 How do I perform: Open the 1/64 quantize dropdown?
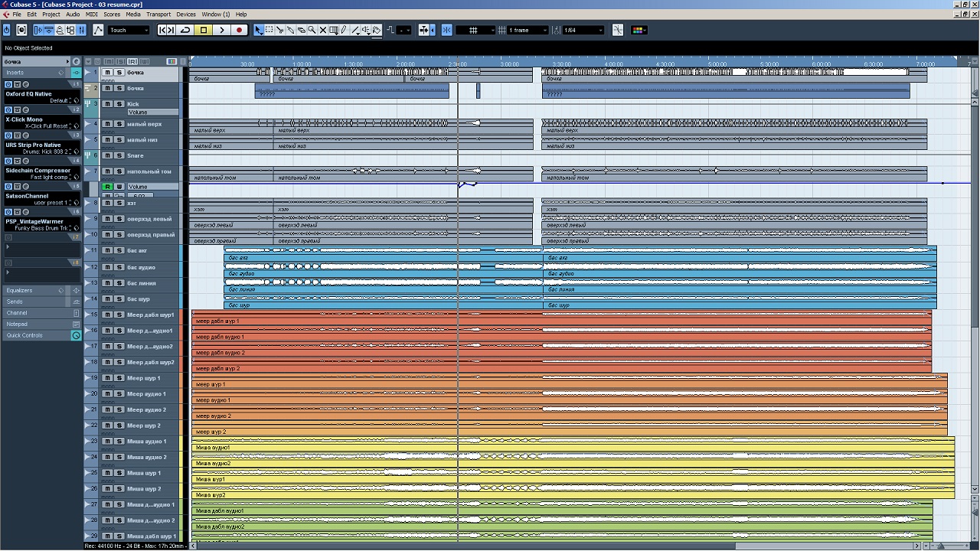click(583, 30)
